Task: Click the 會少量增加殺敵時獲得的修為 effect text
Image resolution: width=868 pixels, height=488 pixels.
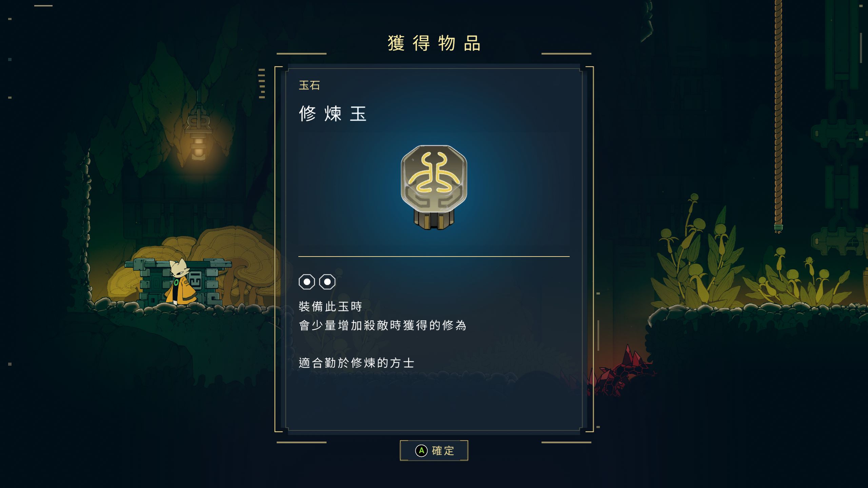Action: pos(382,325)
